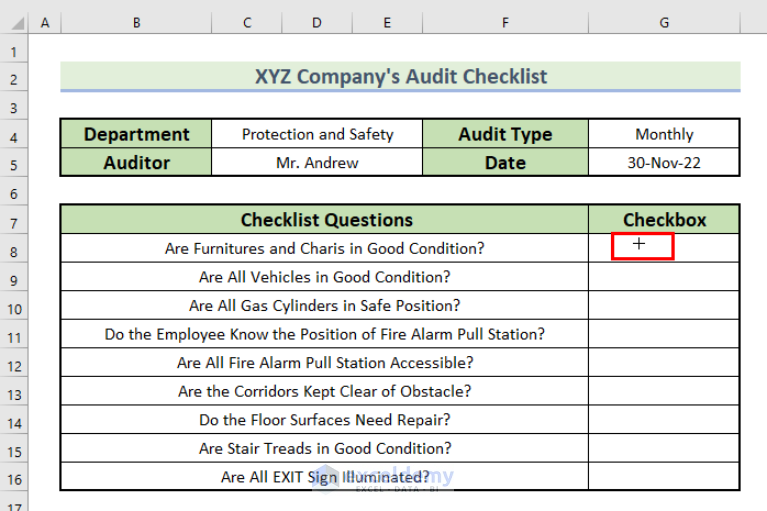The image size is (767, 511).
Task: Click empty checkbox cell for All Vehicles row
Action: (x=664, y=277)
